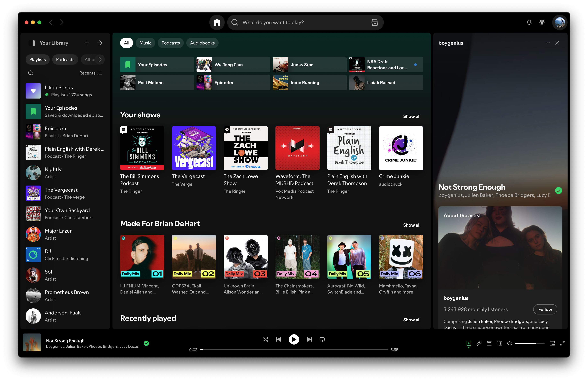Open the notifications bell
The image size is (588, 381).
(529, 23)
